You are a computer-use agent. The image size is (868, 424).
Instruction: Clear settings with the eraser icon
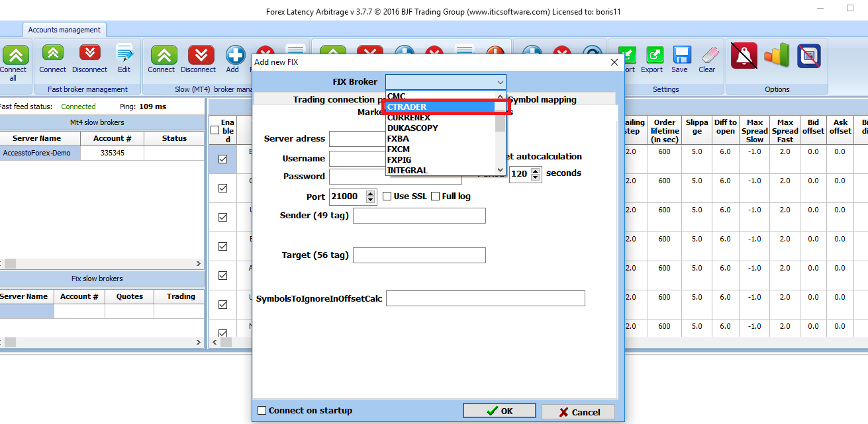[x=709, y=54]
